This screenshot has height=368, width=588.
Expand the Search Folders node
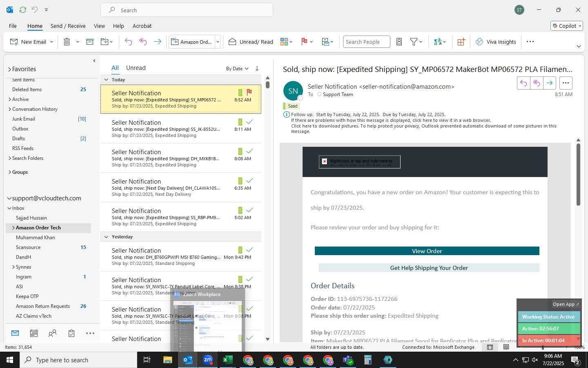tap(10, 158)
